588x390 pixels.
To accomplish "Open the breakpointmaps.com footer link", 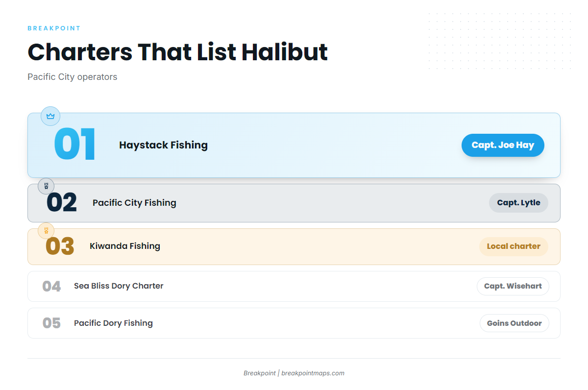I will click(x=313, y=373).
